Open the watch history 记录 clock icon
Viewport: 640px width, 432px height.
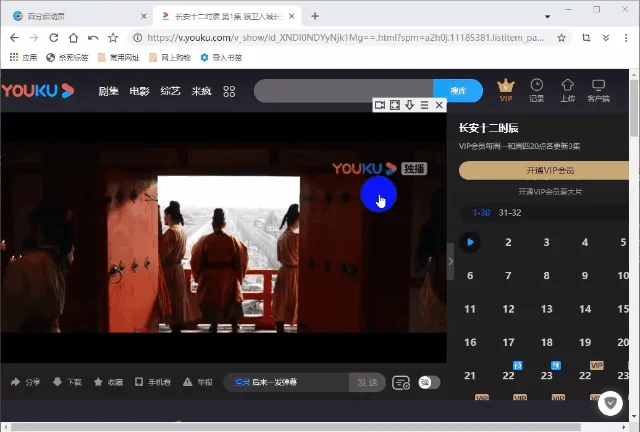pyautogui.click(x=537, y=90)
